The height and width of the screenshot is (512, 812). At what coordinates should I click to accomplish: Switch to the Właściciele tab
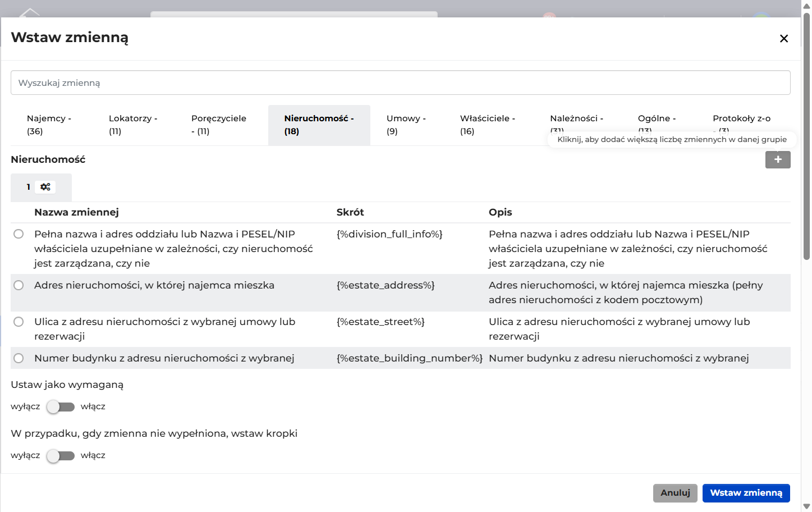[x=489, y=125]
